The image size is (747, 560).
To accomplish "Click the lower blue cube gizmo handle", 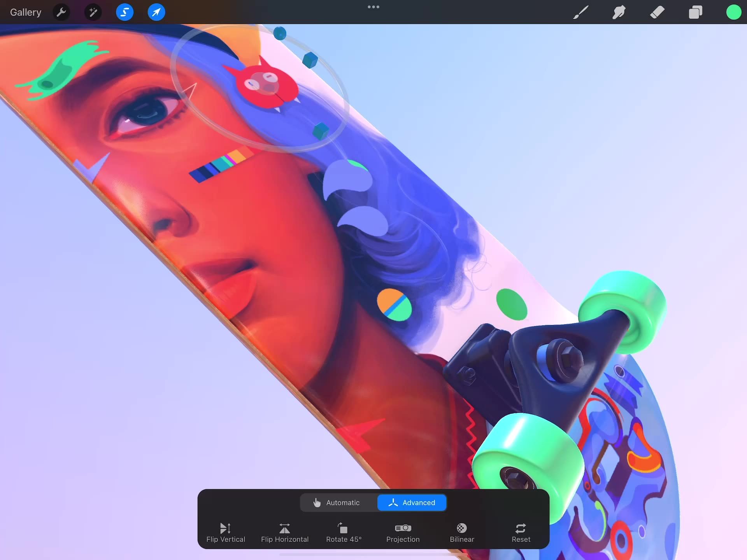I will click(x=321, y=131).
